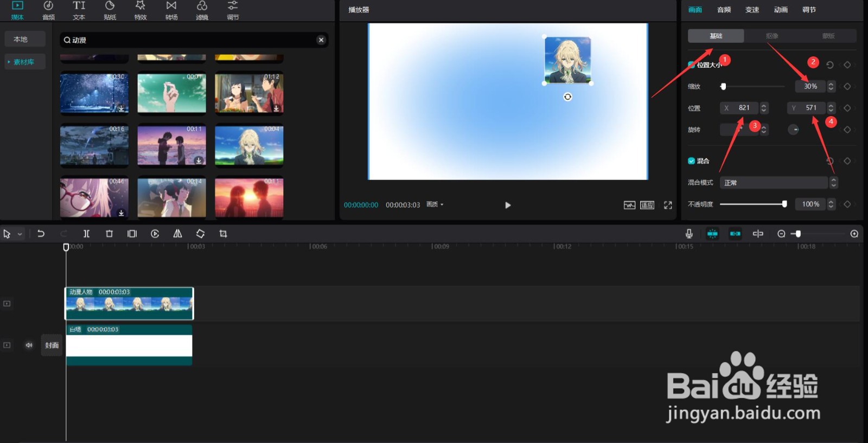The image size is (868, 443).
Task: Add keyframe for 不透明度 opacity
Action: (x=847, y=204)
